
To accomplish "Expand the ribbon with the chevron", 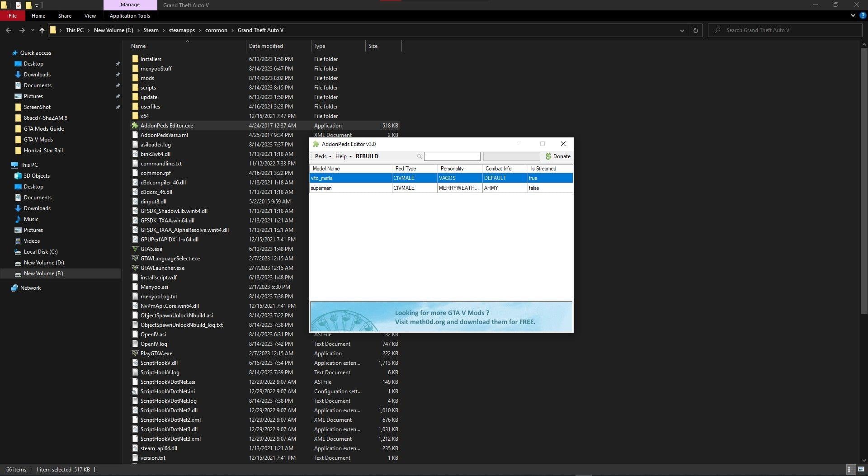I will coord(853,15).
